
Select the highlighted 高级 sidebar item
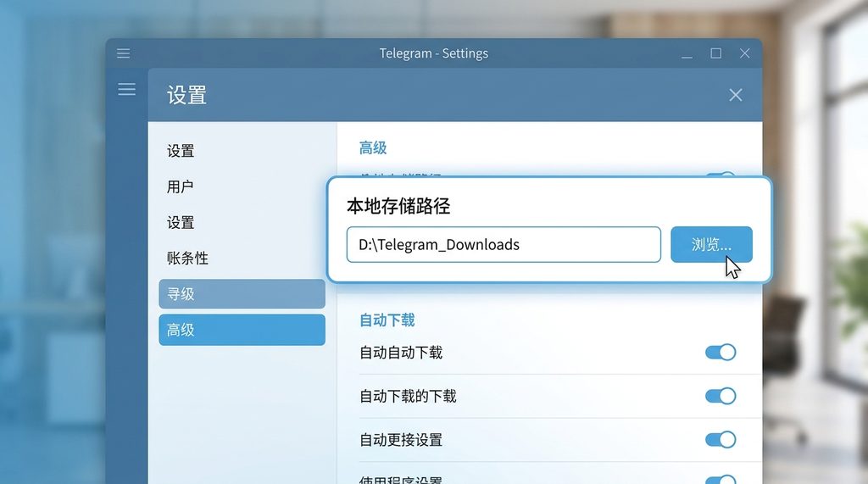(242, 330)
